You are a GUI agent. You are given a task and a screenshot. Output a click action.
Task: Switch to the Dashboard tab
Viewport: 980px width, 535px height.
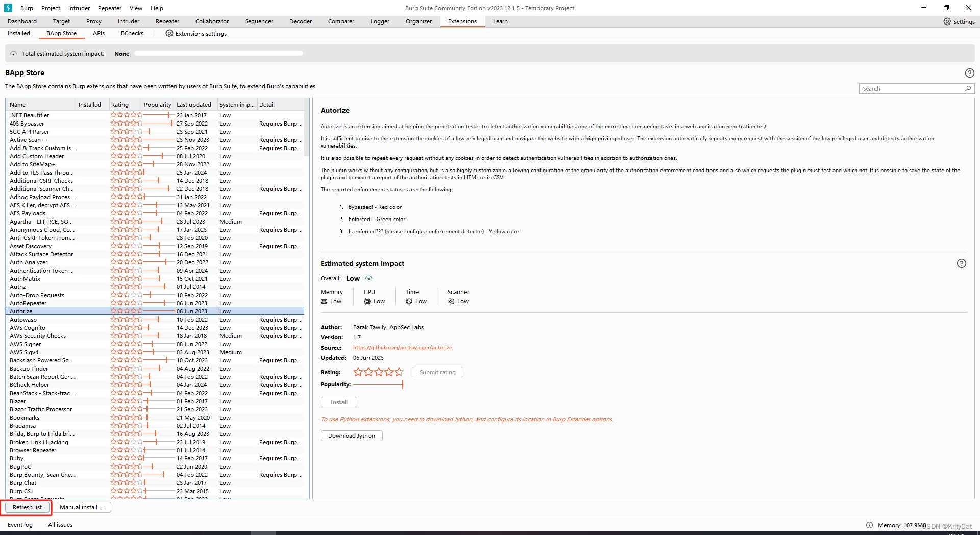22,21
